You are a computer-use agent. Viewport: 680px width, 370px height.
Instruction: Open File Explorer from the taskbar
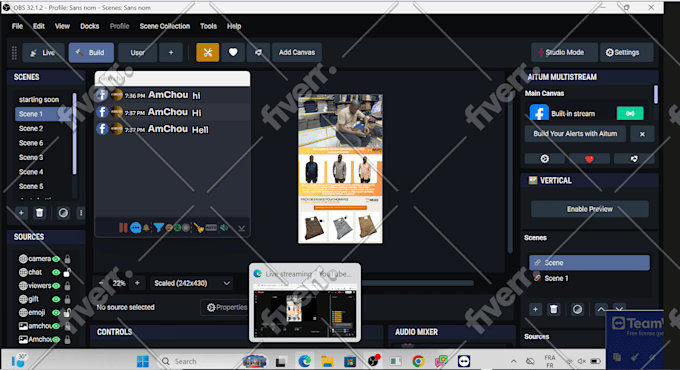327,361
